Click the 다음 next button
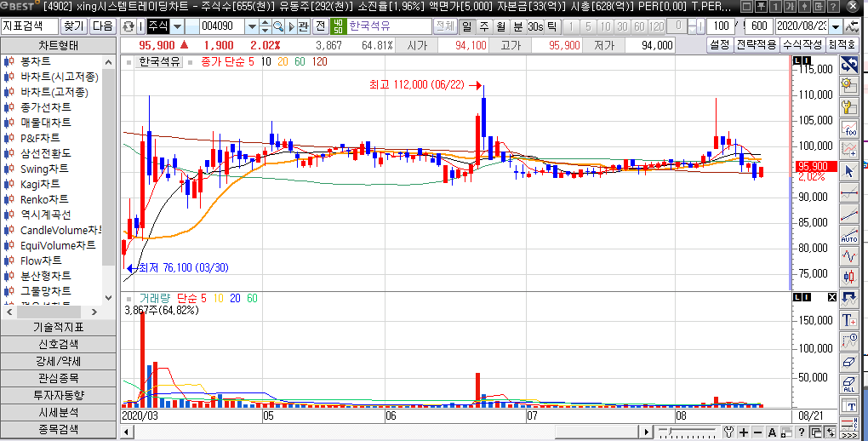 pyautogui.click(x=103, y=26)
